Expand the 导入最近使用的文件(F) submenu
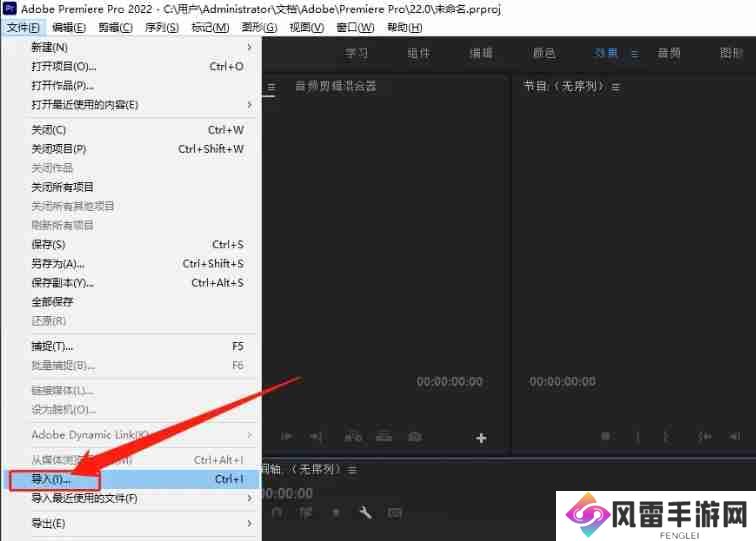The width and height of the screenshot is (756, 541). coord(249,498)
